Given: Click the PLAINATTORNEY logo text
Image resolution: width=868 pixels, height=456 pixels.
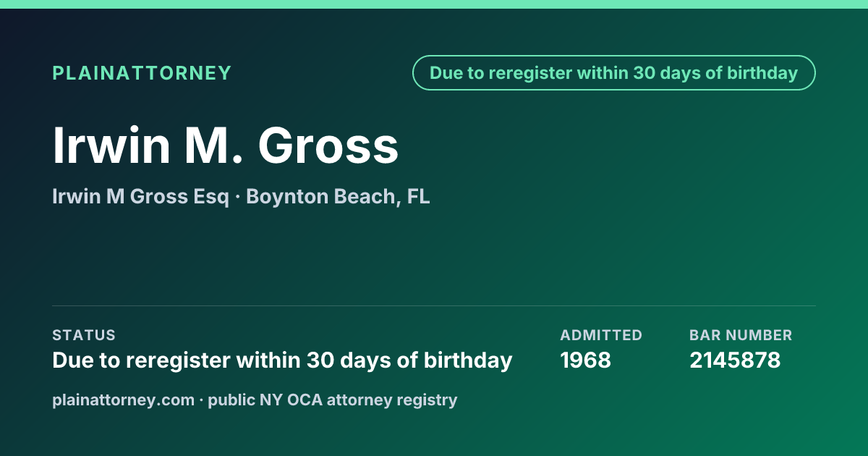Looking at the screenshot, I should click(142, 73).
